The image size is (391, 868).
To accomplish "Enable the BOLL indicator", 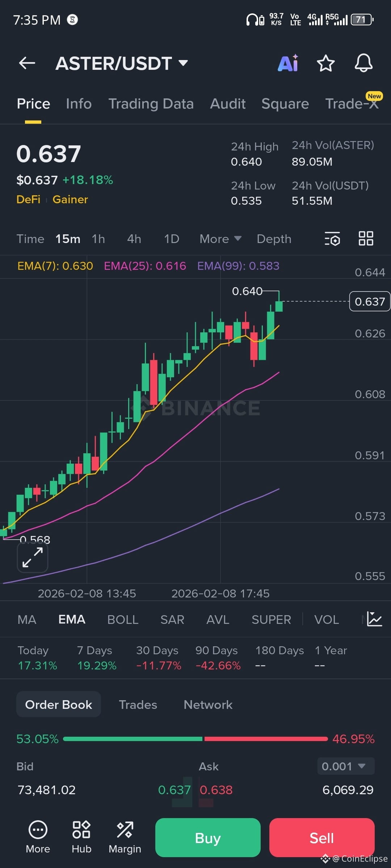I will (x=123, y=620).
